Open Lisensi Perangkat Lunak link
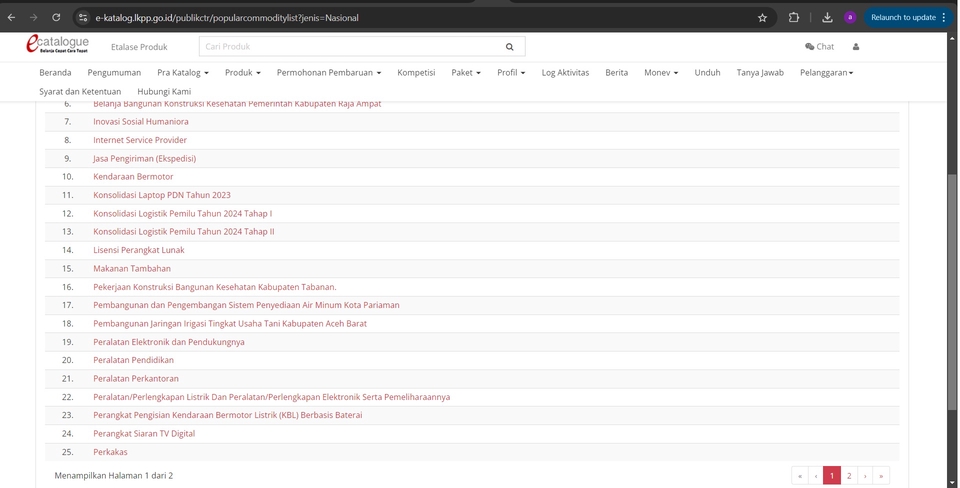 pyautogui.click(x=138, y=250)
